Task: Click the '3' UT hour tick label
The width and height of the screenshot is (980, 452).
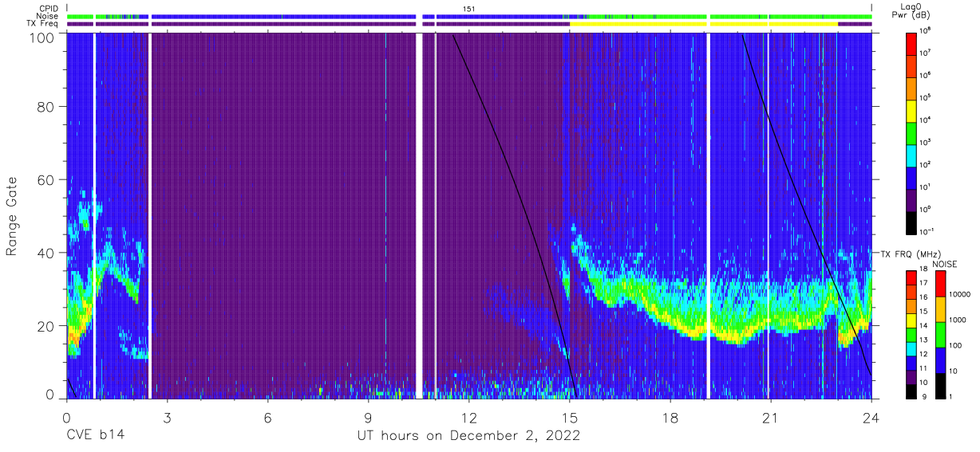Action: coord(167,419)
